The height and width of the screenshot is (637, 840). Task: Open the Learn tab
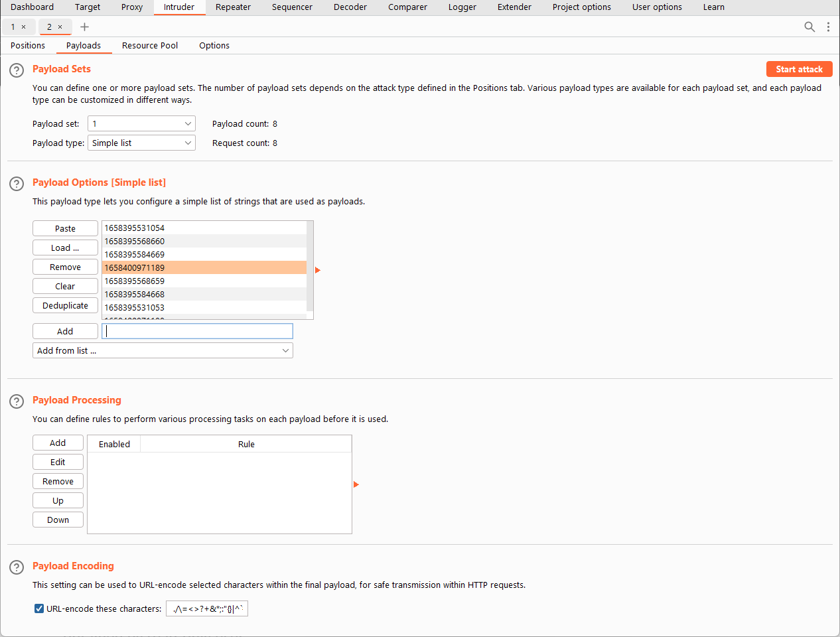[714, 7]
